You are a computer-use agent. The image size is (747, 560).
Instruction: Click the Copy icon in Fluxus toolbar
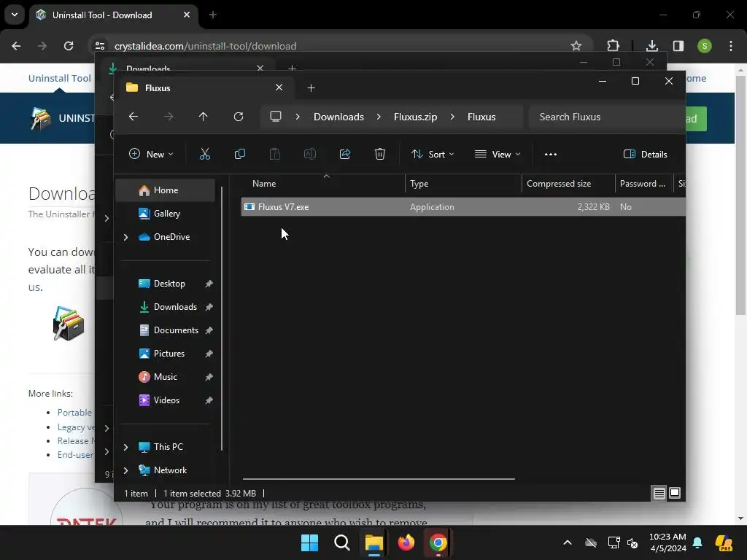point(239,154)
